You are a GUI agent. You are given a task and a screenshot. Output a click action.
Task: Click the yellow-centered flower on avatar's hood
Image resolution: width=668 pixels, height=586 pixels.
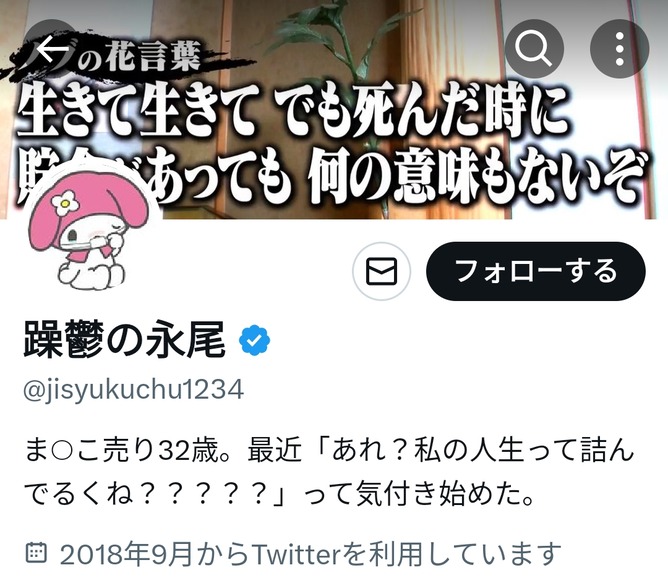(65, 203)
